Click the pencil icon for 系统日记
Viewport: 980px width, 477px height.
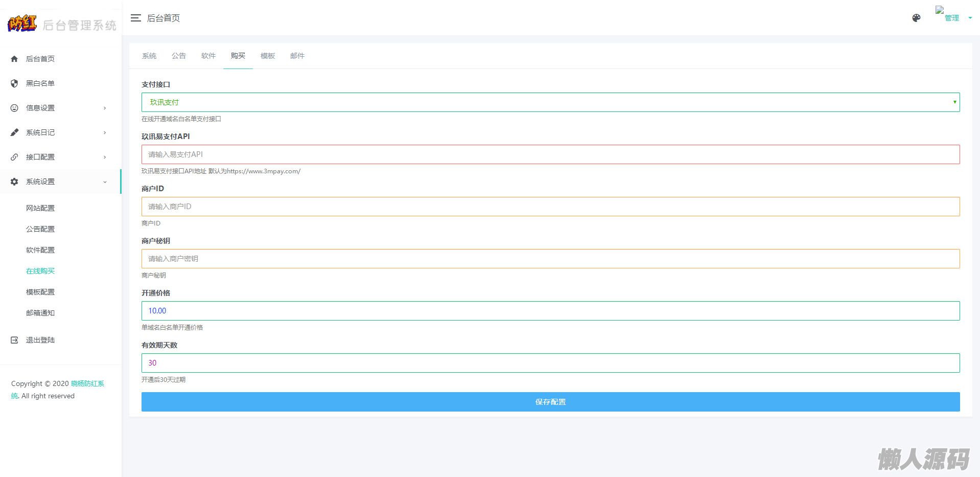[x=14, y=132]
